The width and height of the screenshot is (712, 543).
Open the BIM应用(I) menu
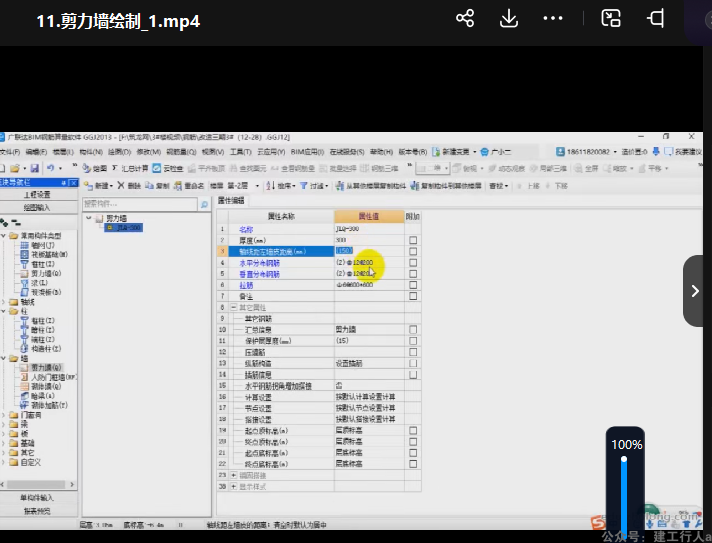click(x=307, y=152)
